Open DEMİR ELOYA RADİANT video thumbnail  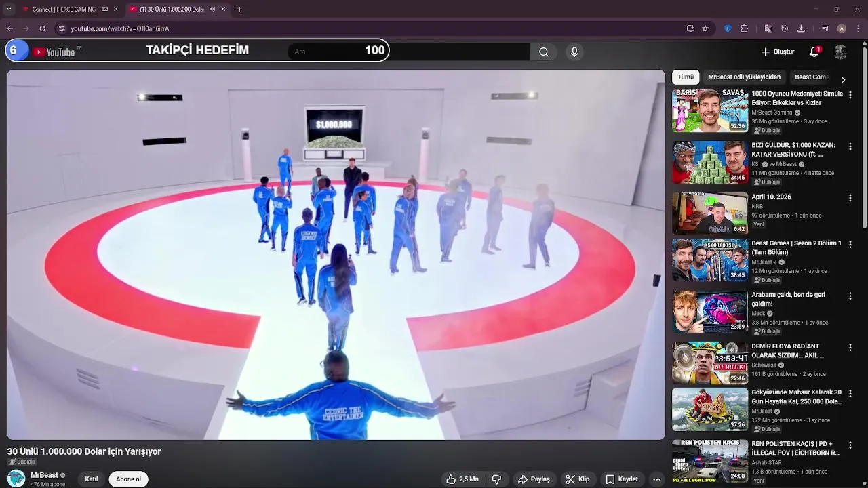710,363
